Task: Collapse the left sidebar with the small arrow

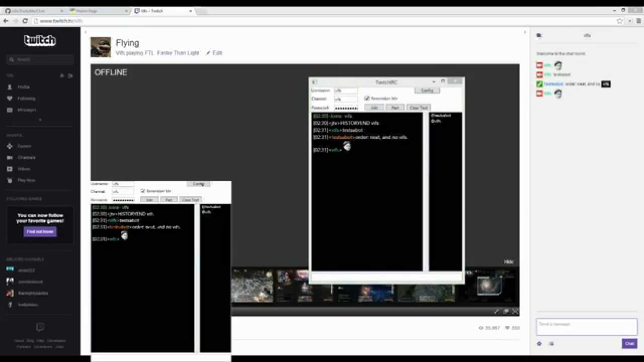Action: pyautogui.click(x=85, y=32)
